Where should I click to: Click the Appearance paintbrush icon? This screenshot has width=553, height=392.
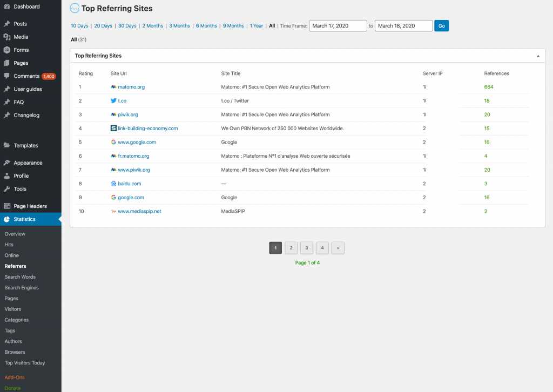(x=6, y=163)
